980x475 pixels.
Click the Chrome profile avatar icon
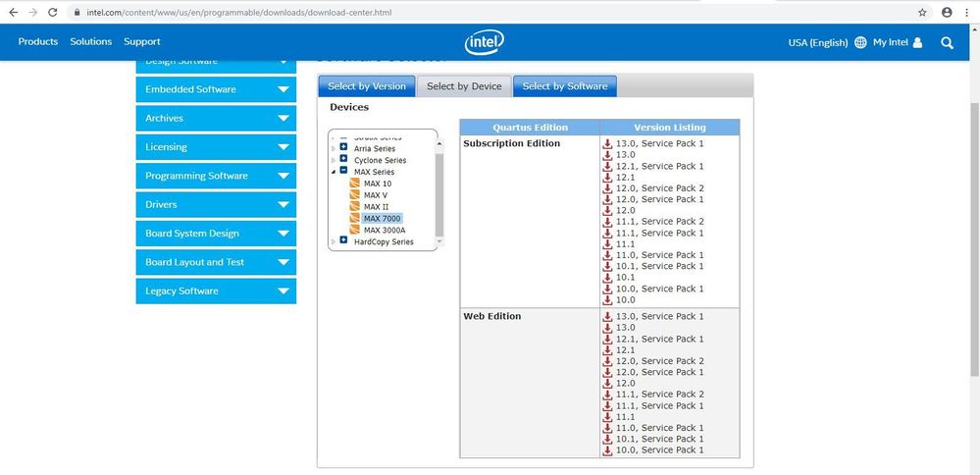coord(947,12)
